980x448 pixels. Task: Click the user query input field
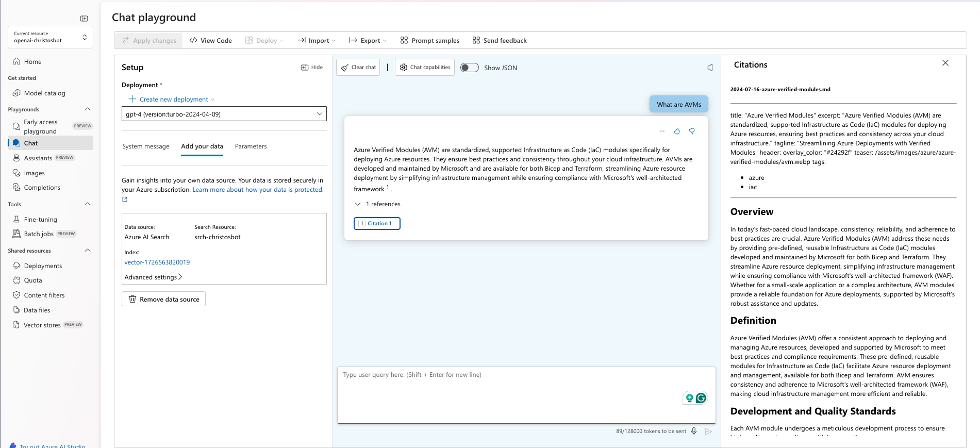(526, 395)
